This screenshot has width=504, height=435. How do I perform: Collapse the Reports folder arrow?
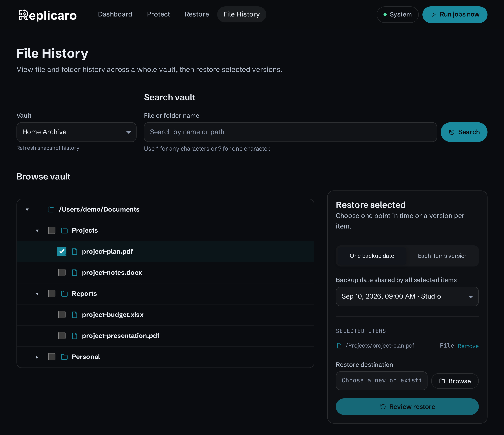(37, 294)
